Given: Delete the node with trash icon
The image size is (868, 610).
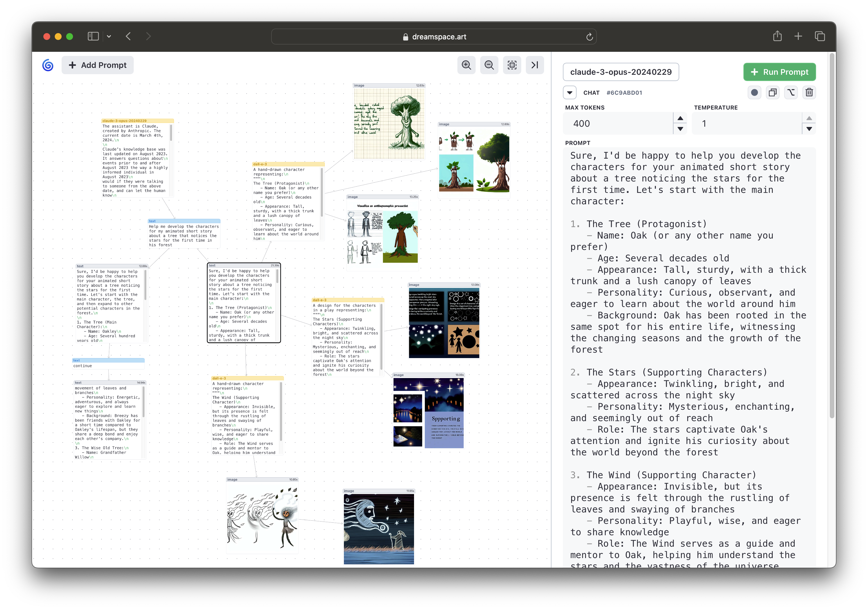Looking at the screenshot, I should click(809, 93).
